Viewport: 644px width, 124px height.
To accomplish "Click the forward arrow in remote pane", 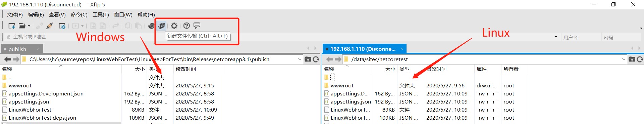I will 338,59.
